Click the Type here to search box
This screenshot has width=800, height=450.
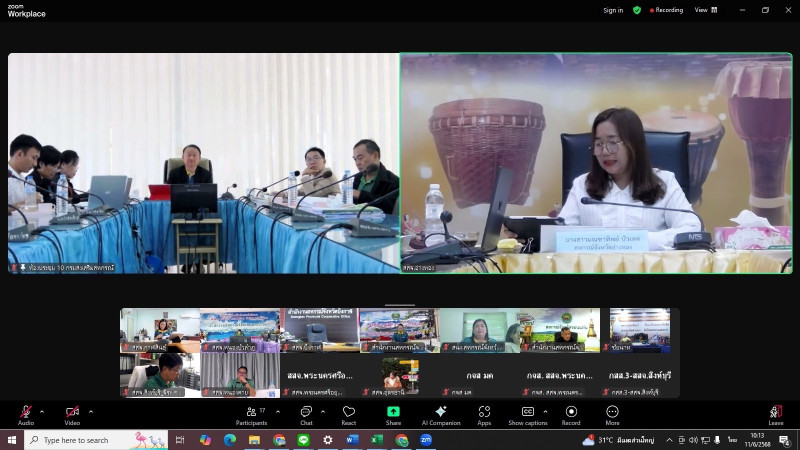point(96,440)
